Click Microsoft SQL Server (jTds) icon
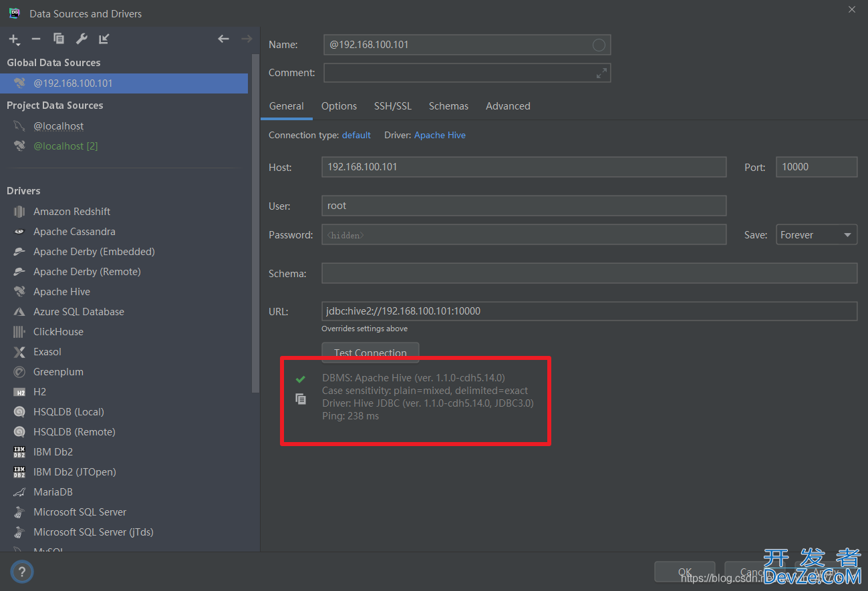 (19, 532)
